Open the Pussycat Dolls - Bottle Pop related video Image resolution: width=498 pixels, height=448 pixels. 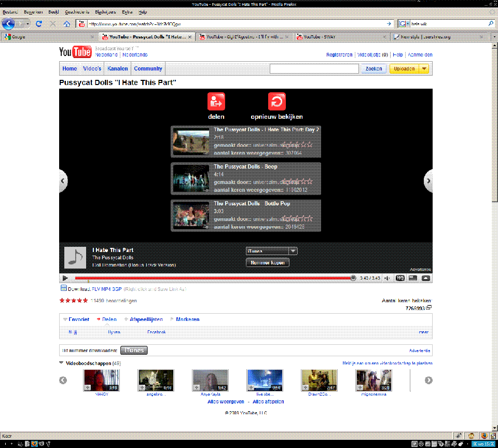(246, 215)
